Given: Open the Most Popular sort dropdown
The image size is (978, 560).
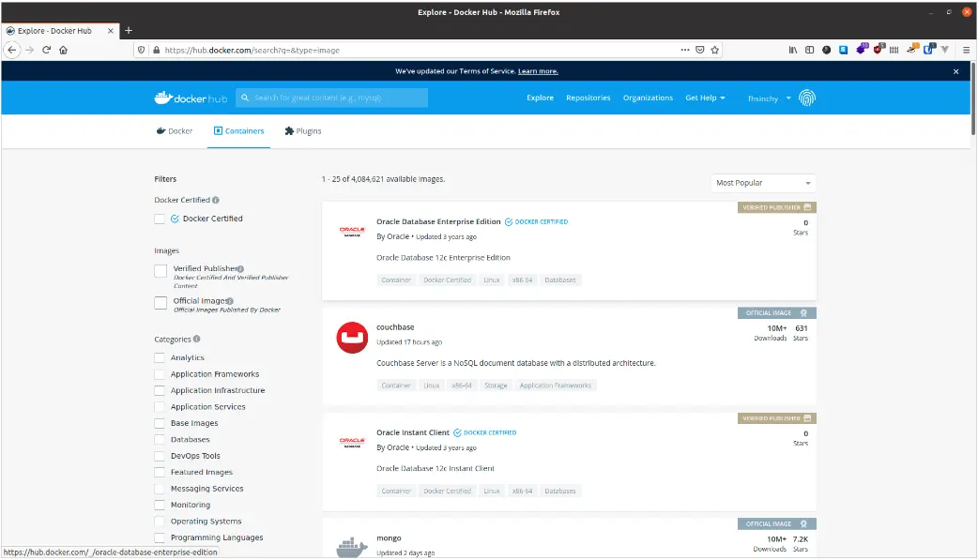Looking at the screenshot, I should pyautogui.click(x=763, y=183).
